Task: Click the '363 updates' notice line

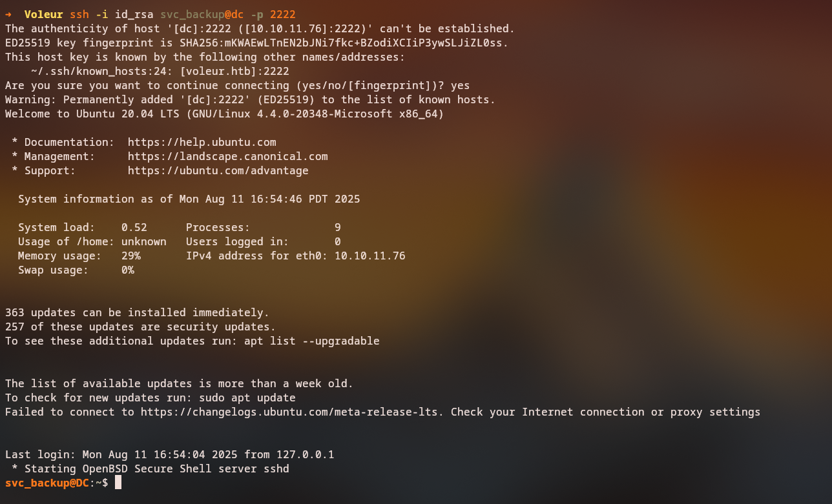Action: 137,312
